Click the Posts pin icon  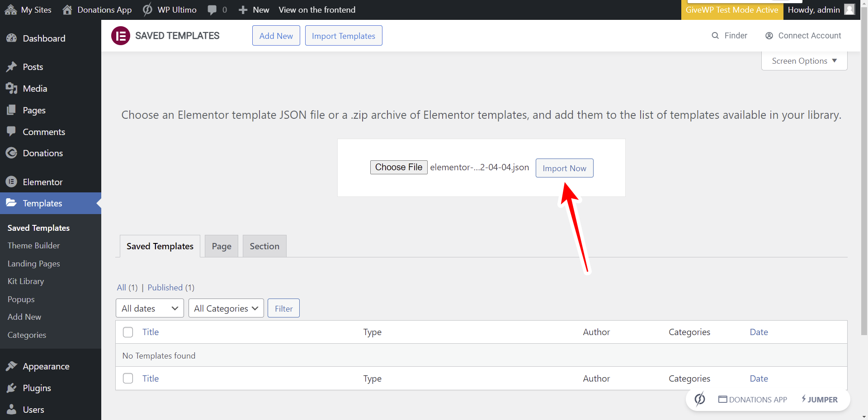(x=11, y=67)
